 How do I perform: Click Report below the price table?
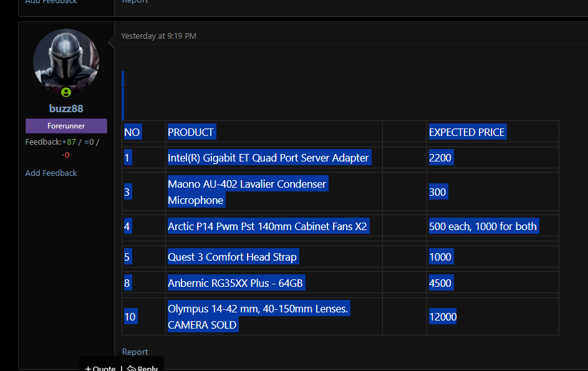click(135, 352)
